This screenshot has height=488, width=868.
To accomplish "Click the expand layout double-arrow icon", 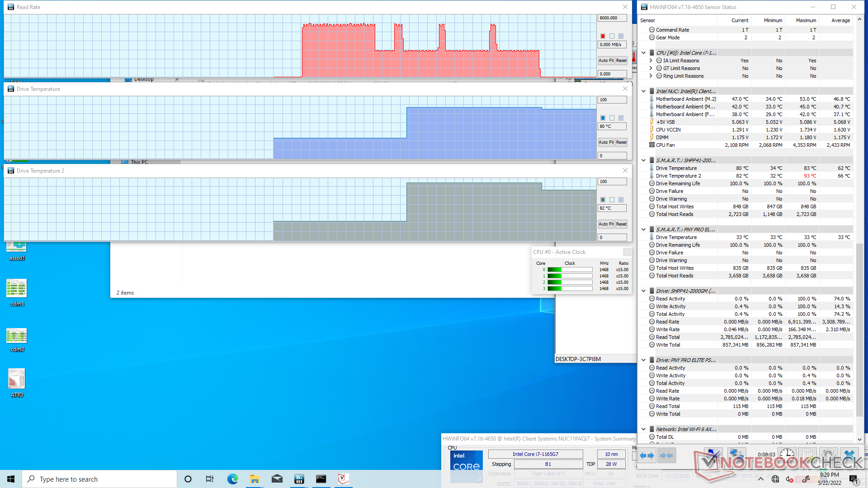I will click(647, 455).
